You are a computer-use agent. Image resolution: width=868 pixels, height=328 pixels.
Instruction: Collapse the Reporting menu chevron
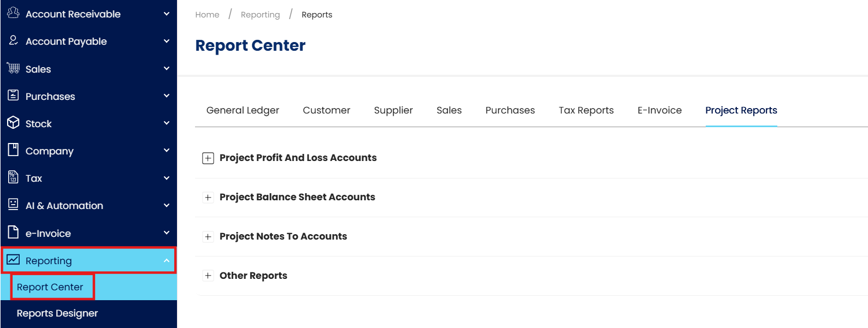pos(167,261)
